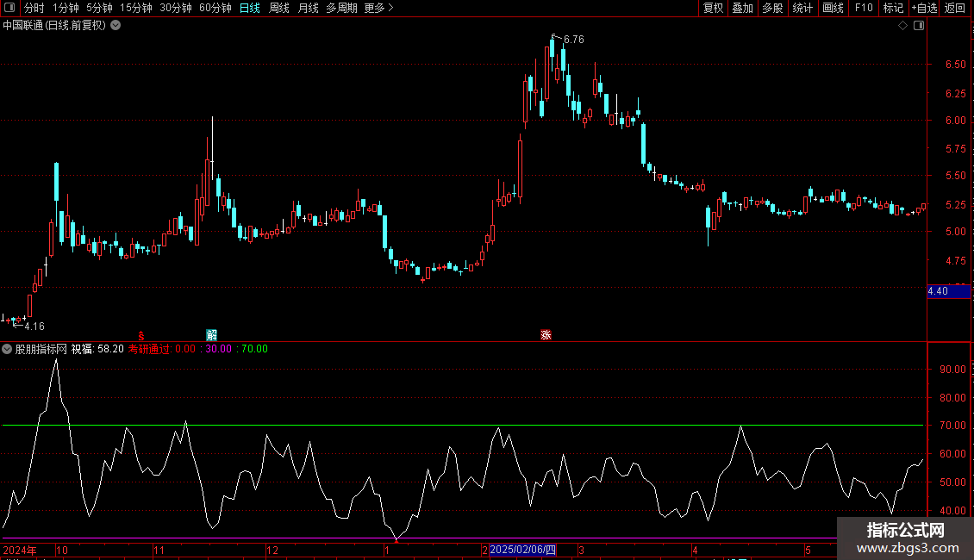Click the magenta 30.00 indicator value
The width and height of the screenshot is (974, 560).
click(219, 349)
